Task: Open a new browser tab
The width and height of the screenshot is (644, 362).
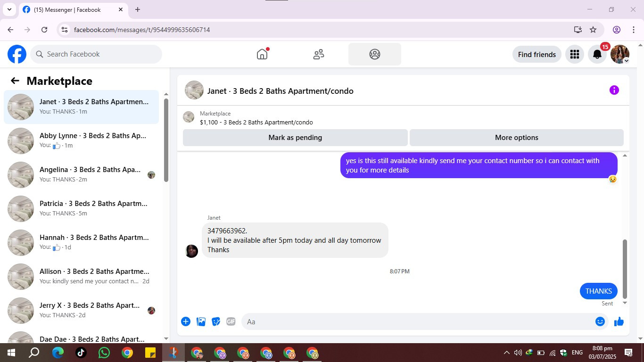Action: (x=138, y=9)
